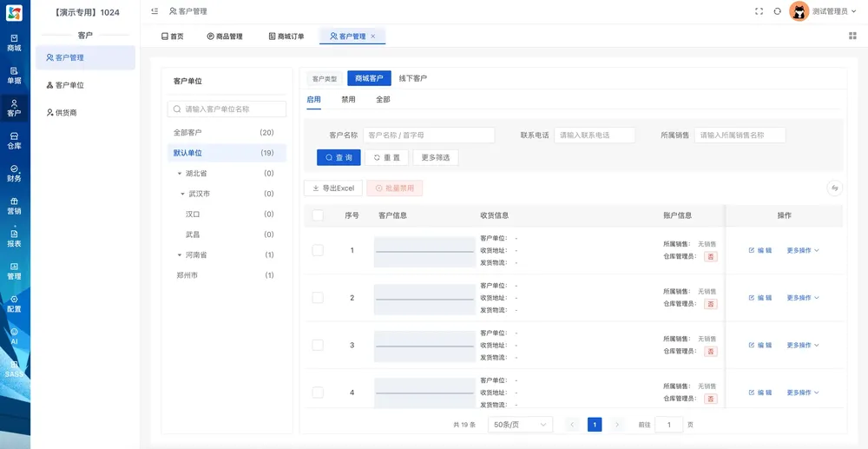Image resolution: width=868 pixels, height=449 pixels.
Task: Focus the 客户单位名称 search field
Action: click(x=227, y=109)
